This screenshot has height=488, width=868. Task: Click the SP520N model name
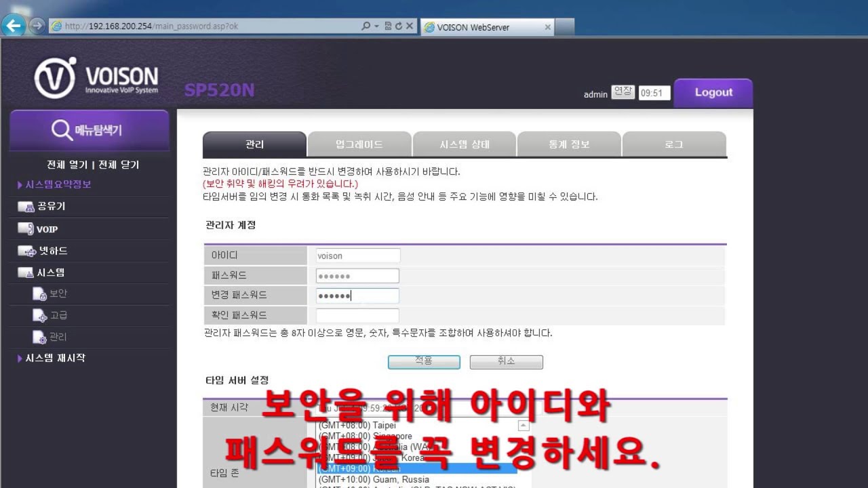coord(219,90)
